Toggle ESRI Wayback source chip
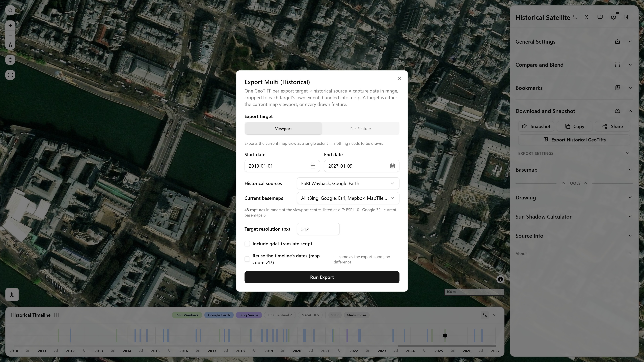Screen dimensions: 644x362 pos(187,315)
